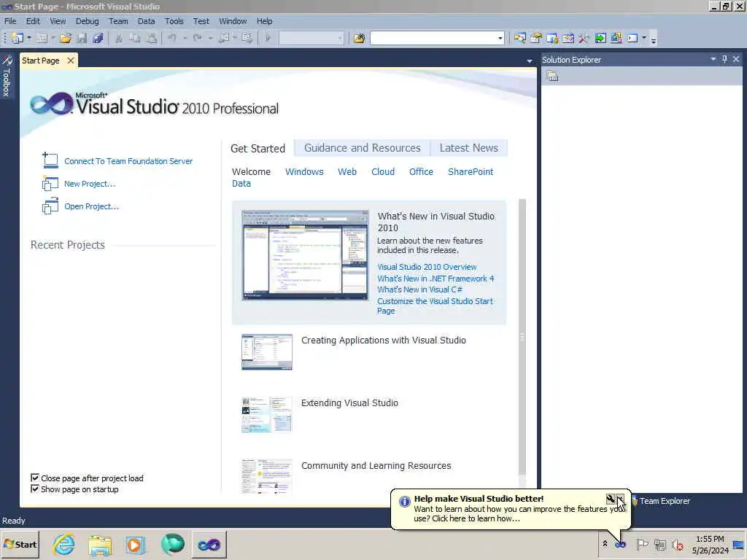This screenshot has height=560, width=747.
Task: Click the Cut scissors icon
Action: (x=119, y=38)
